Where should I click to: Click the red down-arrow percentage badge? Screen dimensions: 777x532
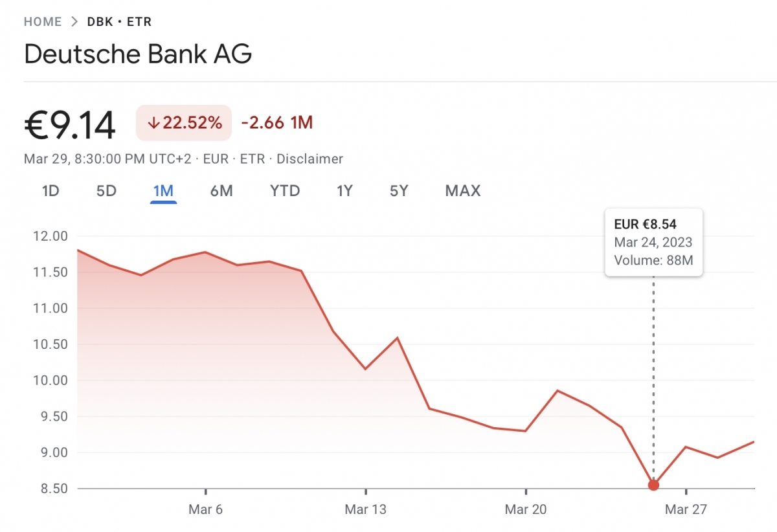(x=184, y=123)
